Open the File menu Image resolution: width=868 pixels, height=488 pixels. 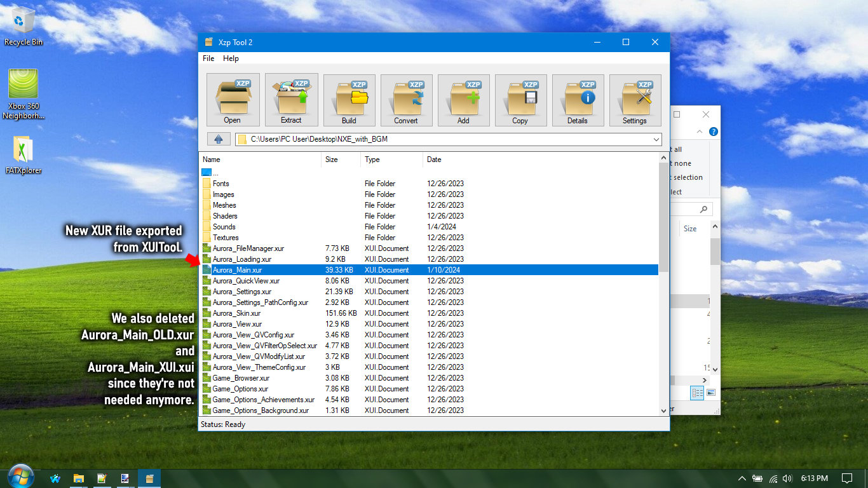[208, 58]
